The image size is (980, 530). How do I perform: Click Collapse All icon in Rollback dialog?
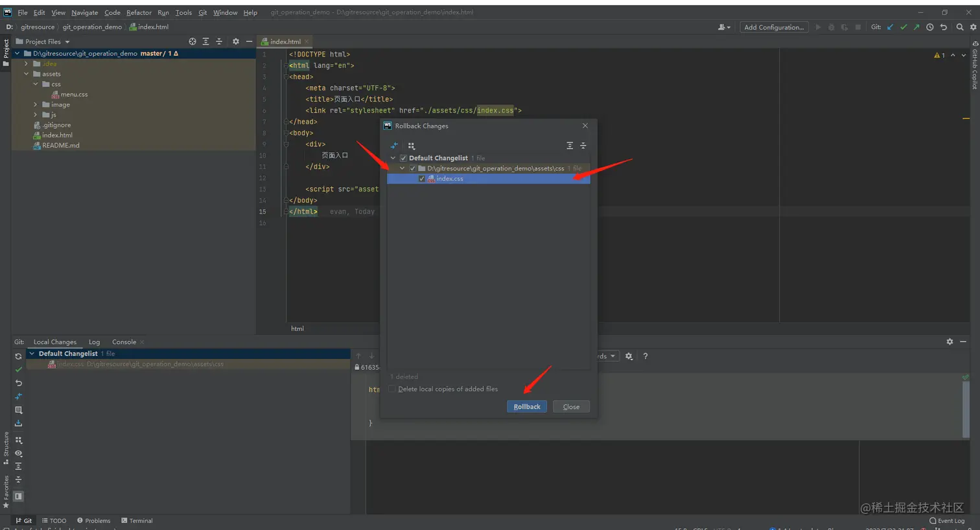[x=583, y=146]
